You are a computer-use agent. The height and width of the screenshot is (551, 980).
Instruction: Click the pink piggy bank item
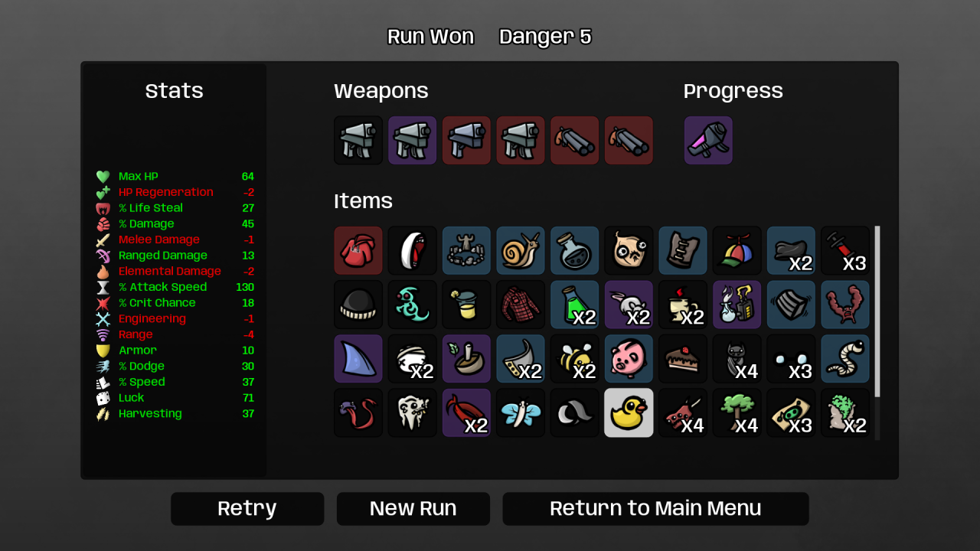tap(629, 358)
